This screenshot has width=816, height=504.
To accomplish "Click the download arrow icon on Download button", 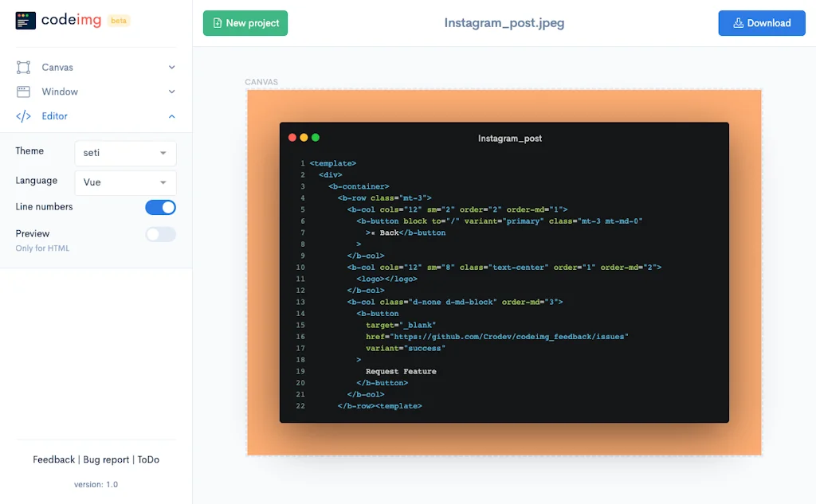I will click(x=739, y=23).
